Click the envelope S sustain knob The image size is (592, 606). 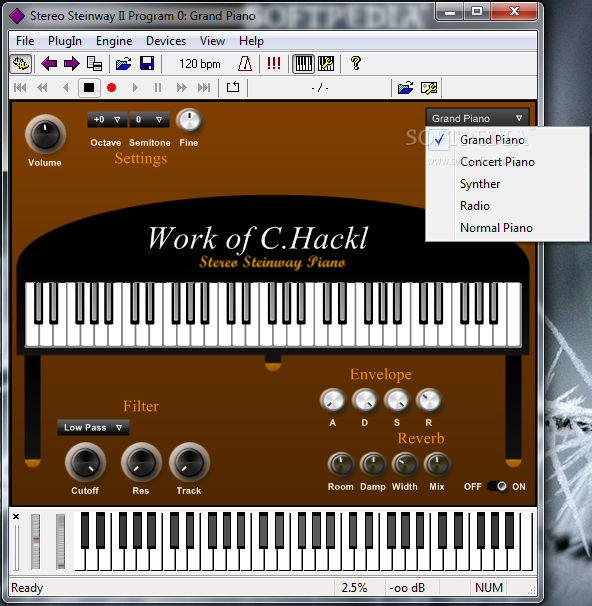397,400
